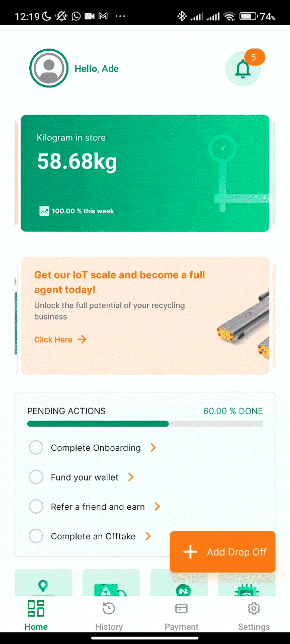Tick the Refer a friend and earn circle
The width and height of the screenshot is (290, 644).
click(36, 507)
